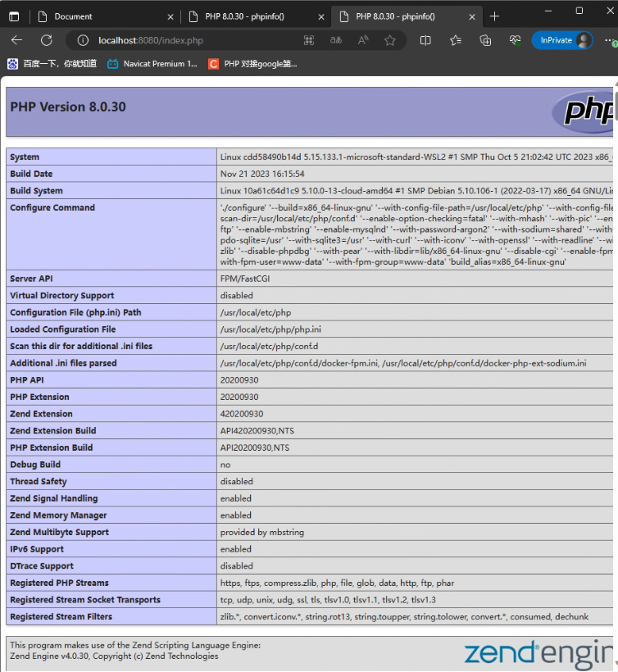The image size is (618, 672).
Task: View site information icon in address bar
Action: coord(83,40)
